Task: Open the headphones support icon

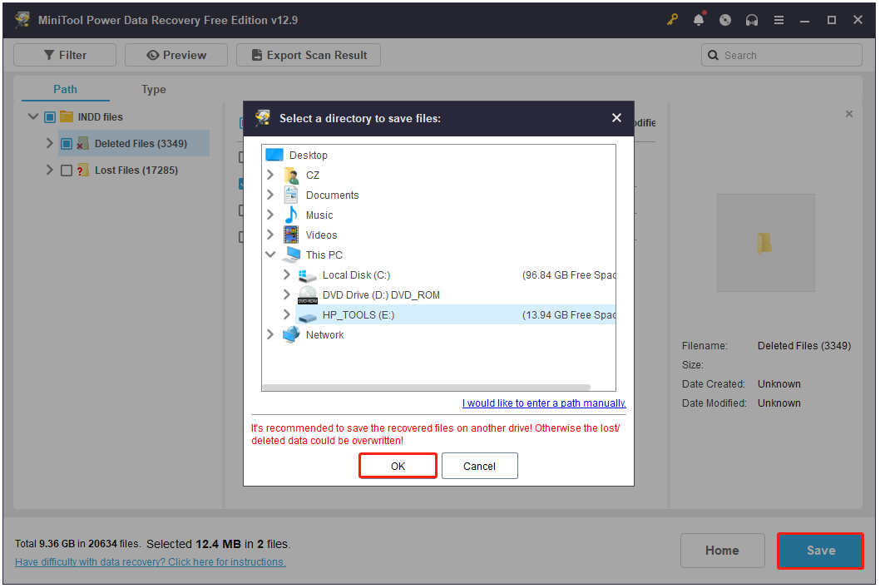Action: 752,20
